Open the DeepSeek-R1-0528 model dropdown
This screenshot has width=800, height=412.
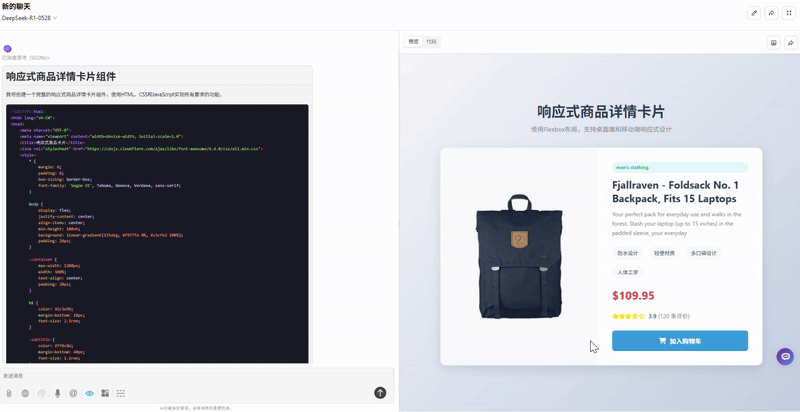[29, 17]
